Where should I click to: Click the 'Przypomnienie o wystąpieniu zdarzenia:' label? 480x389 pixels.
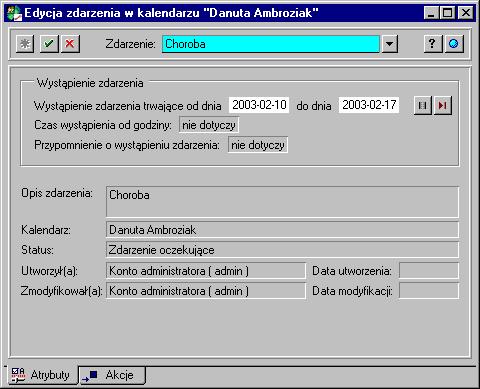pyautogui.click(x=127, y=145)
